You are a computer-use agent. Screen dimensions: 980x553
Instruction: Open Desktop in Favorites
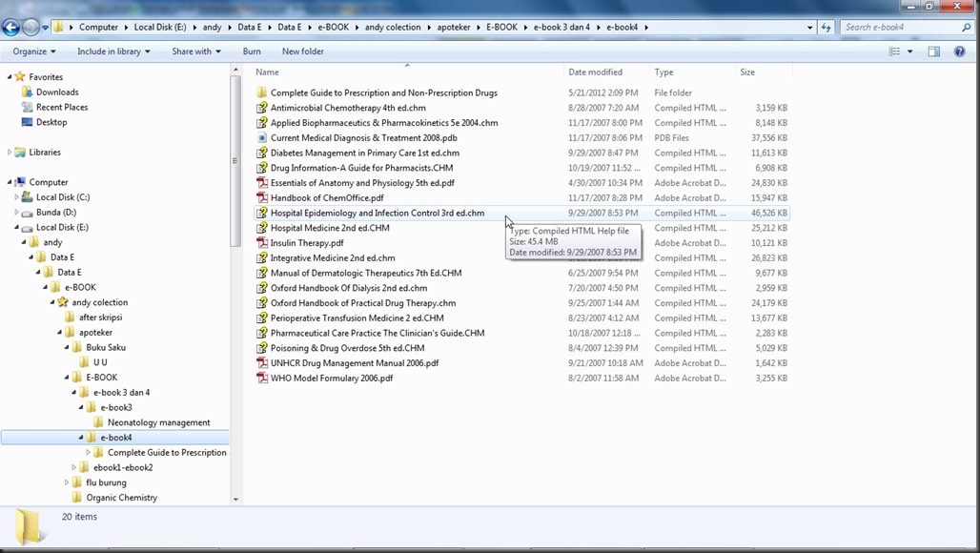coord(51,122)
